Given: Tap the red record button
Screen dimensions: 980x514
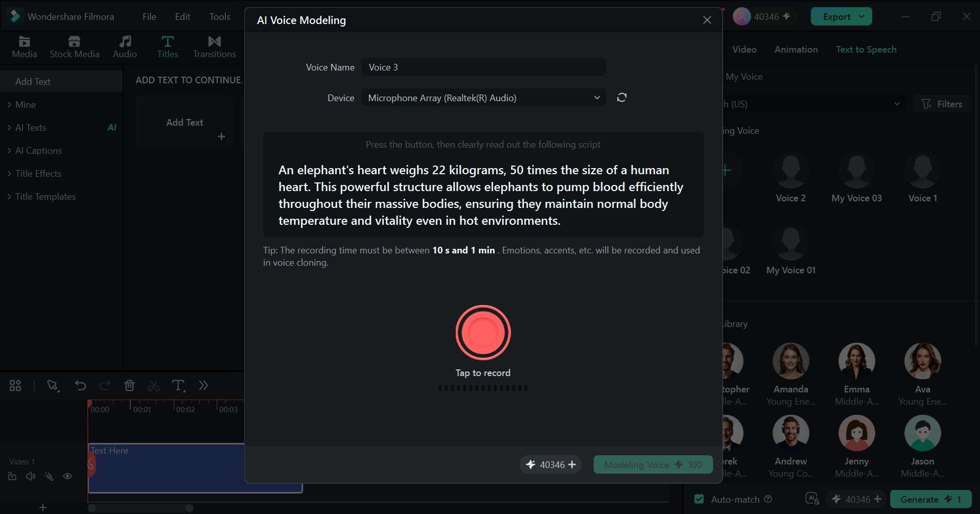Looking at the screenshot, I should 483,333.
